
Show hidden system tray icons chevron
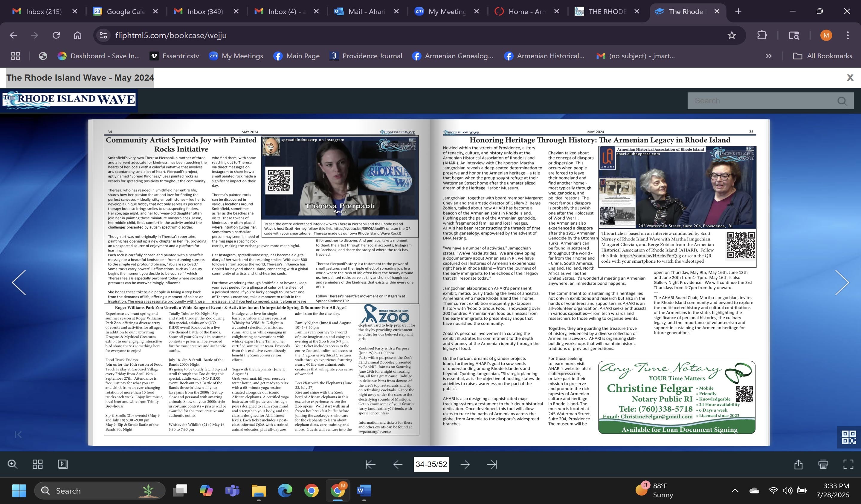pos(735,491)
